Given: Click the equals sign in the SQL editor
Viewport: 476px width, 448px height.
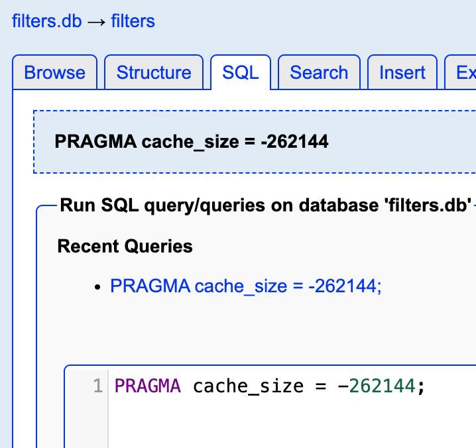Looking at the screenshot, I should click(321, 386).
